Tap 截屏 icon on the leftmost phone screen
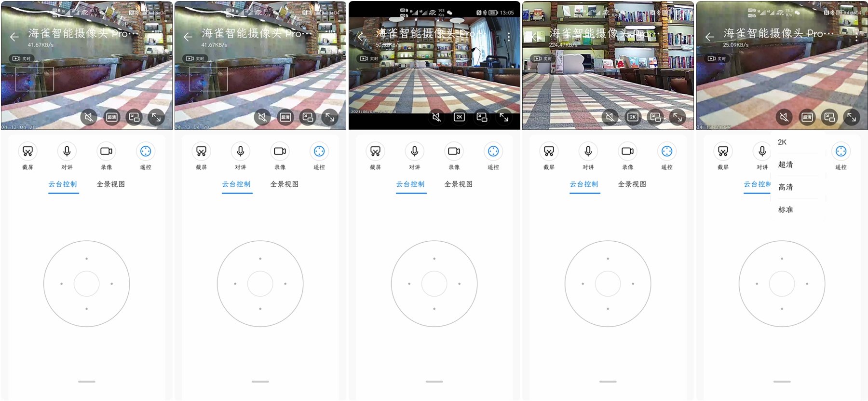Image resolution: width=868 pixels, height=401 pixels. [x=27, y=152]
